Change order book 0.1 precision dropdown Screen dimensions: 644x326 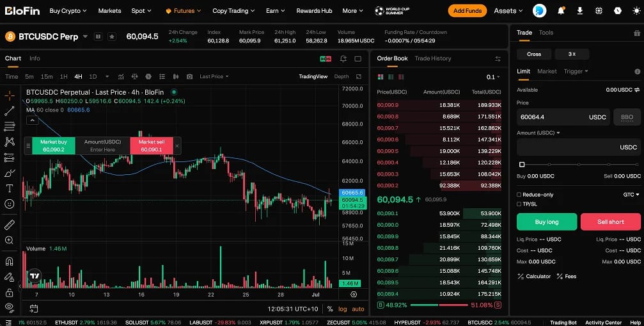tap(493, 77)
